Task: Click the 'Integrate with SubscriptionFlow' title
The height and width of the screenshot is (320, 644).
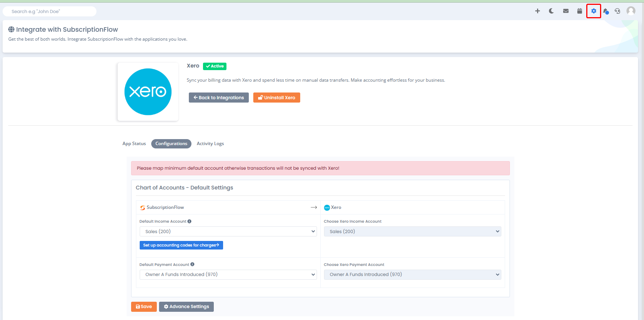Action: pyautogui.click(x=67, y=29)
